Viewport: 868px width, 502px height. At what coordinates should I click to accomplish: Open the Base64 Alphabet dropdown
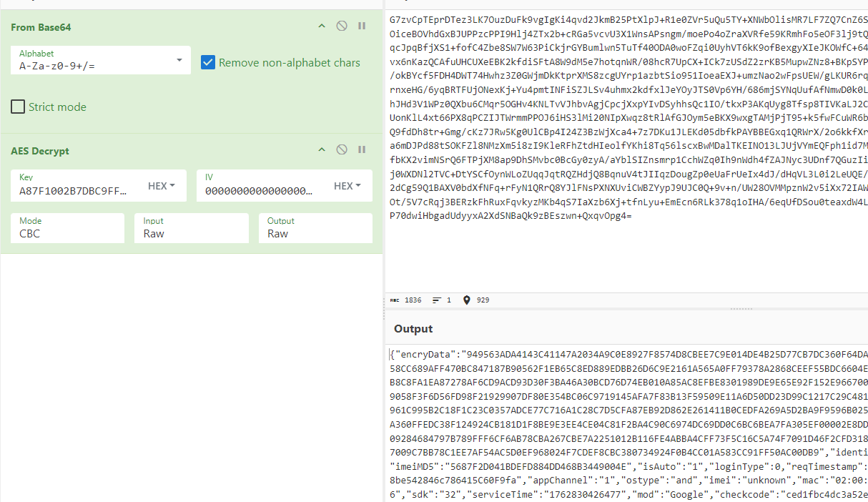point(100,61)
